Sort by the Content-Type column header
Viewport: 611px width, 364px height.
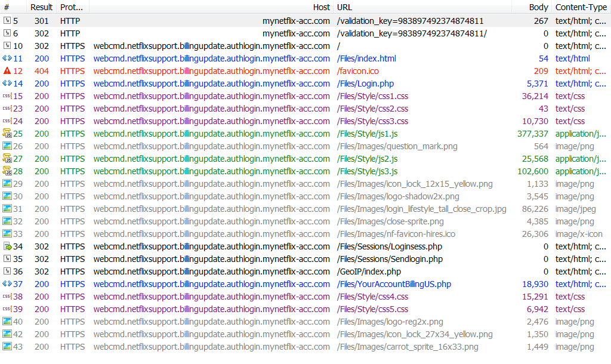point(581,7)
